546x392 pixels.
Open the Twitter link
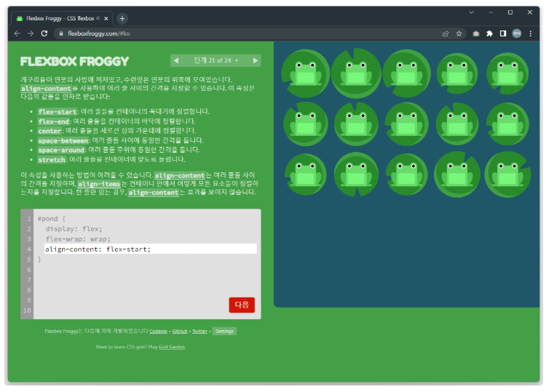point(200,332)
